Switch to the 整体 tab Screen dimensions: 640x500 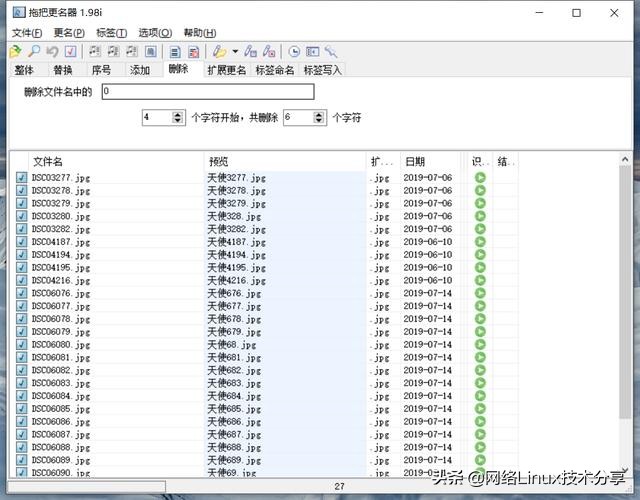coord(24,70)
